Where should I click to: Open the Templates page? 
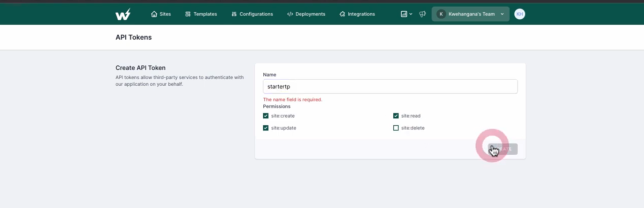[201, 14]
